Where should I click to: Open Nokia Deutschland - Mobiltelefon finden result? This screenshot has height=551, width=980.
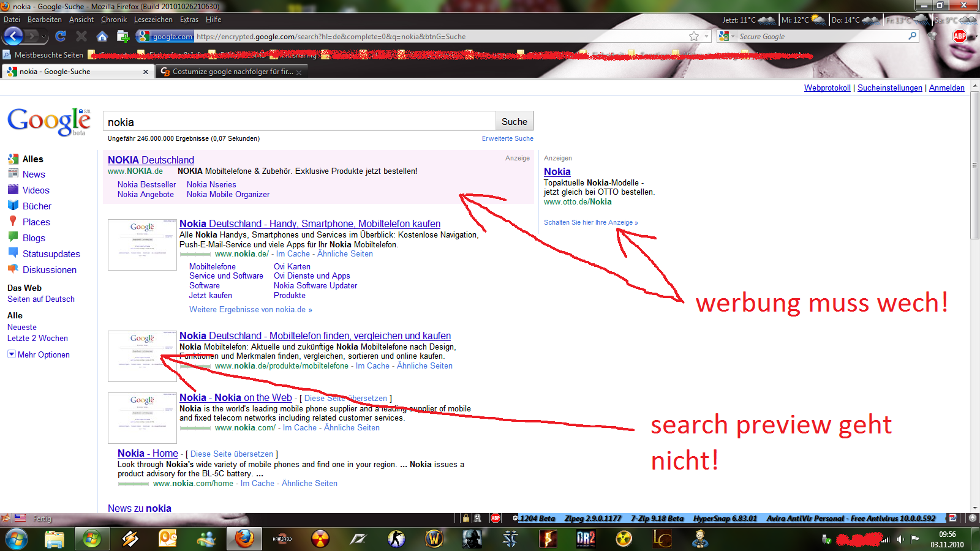[315, 335]
